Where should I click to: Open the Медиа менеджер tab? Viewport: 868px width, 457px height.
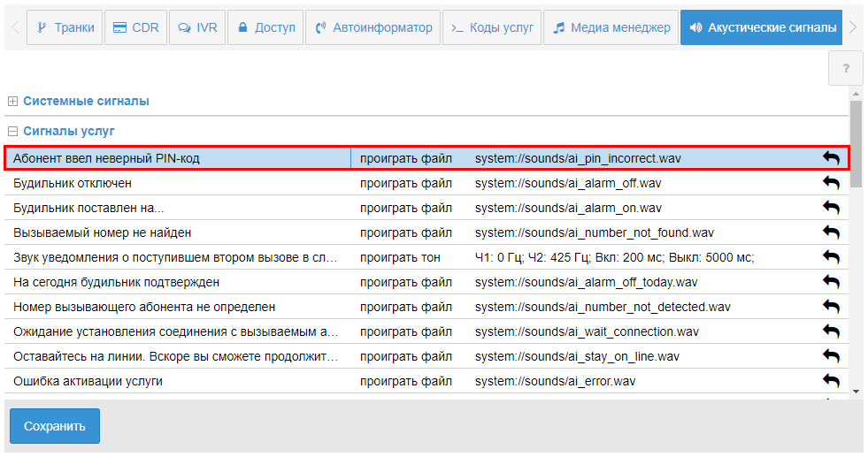(x=611, y=27)
